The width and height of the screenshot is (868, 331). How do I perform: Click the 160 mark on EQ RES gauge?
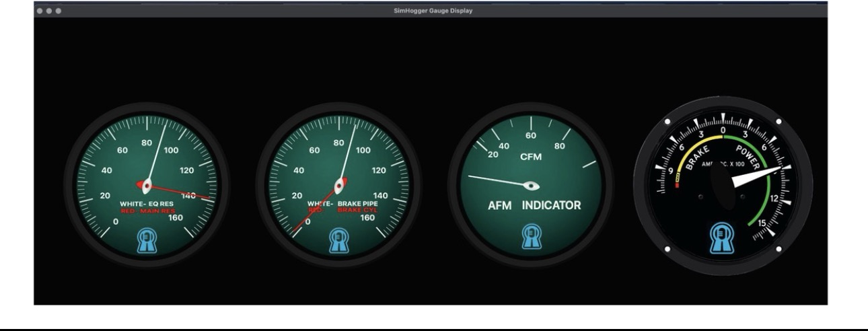point(176,218)
